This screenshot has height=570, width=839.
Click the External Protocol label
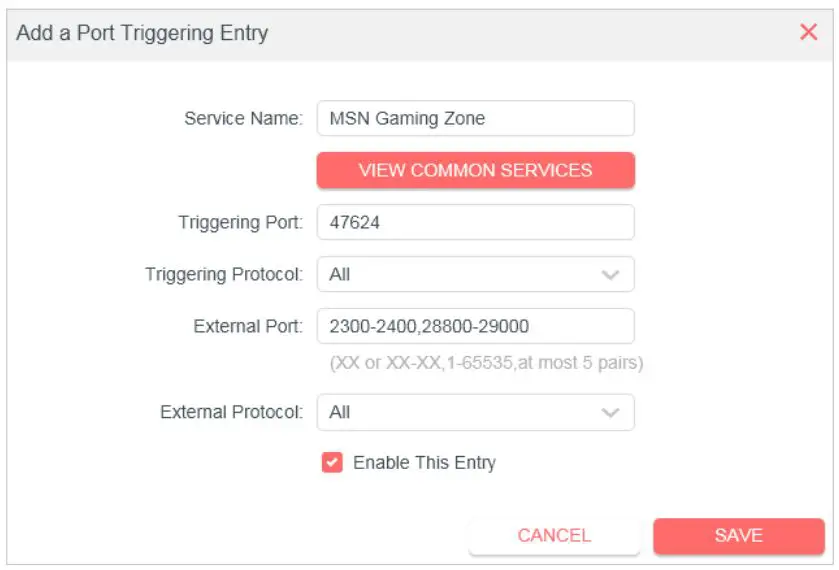pos(231,412)
